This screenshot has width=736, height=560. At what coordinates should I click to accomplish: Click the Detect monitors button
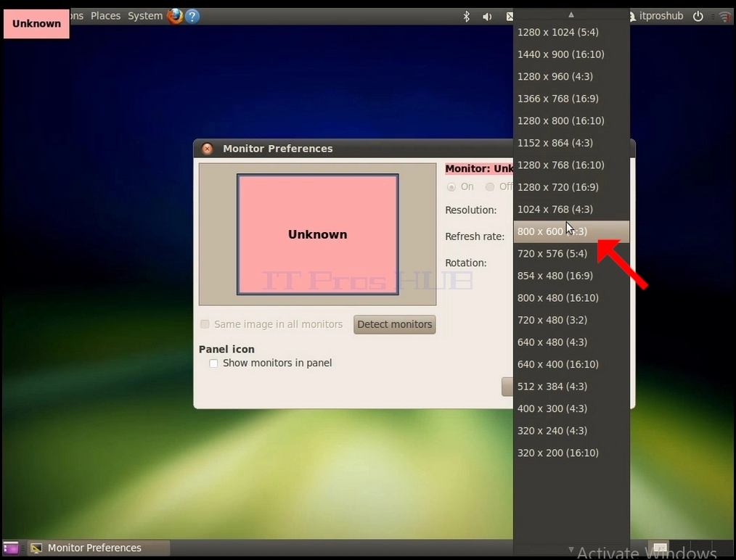(x=395, y=324)
